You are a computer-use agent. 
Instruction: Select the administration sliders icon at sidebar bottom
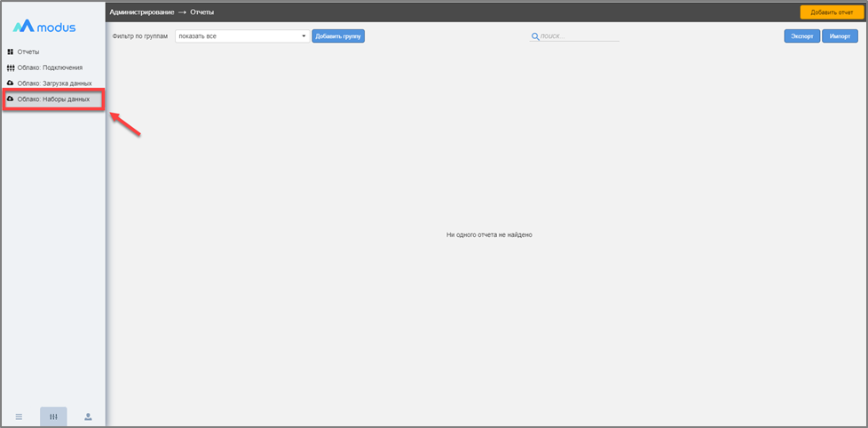point(53,416)
